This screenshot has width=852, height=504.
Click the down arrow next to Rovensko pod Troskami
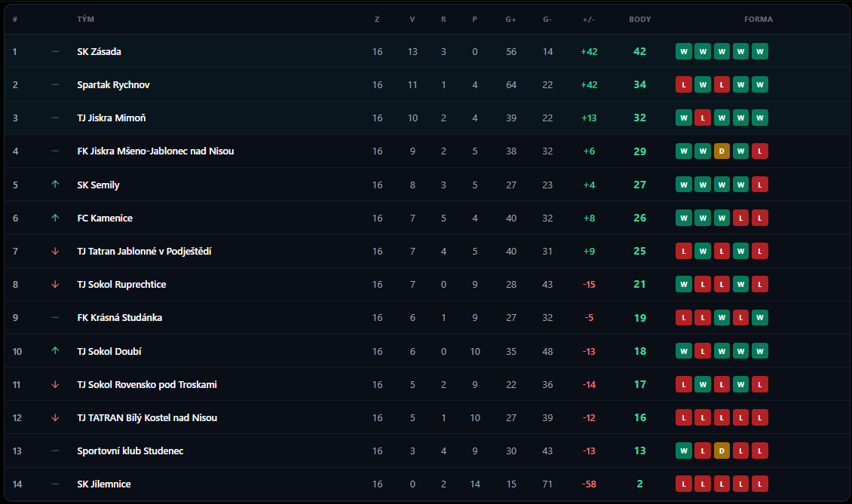(55, 384)
